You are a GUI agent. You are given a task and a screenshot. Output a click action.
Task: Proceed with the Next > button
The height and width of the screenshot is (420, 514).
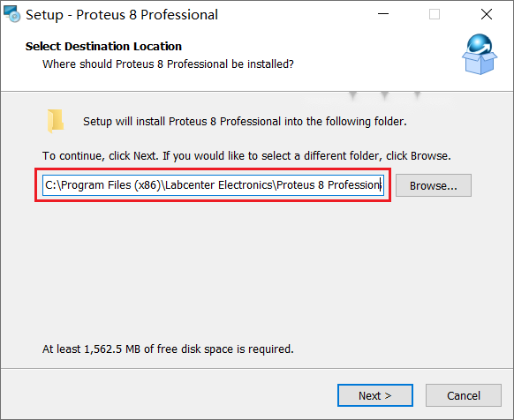[x=375, y=395]
